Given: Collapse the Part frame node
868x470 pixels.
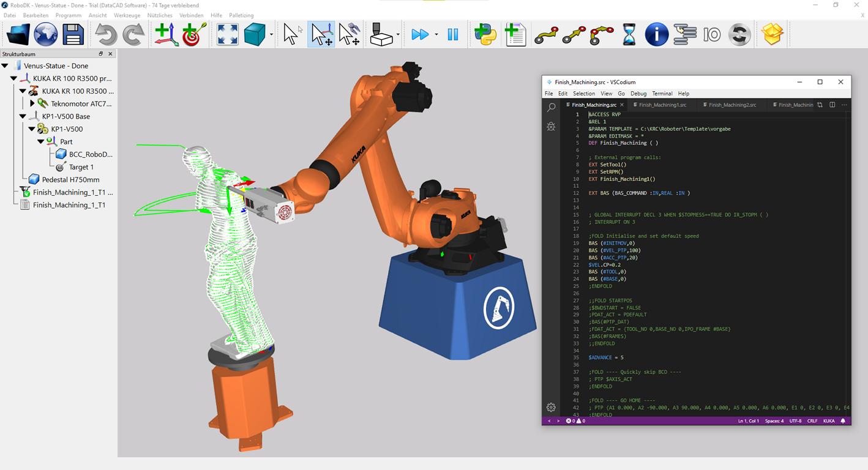Looking at the screenshot, I should tap(41, 141).
